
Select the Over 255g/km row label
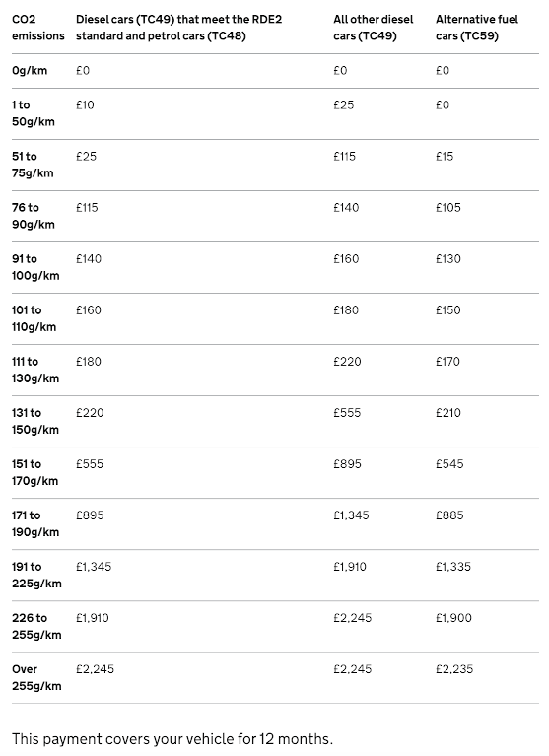tap(36, 677)
